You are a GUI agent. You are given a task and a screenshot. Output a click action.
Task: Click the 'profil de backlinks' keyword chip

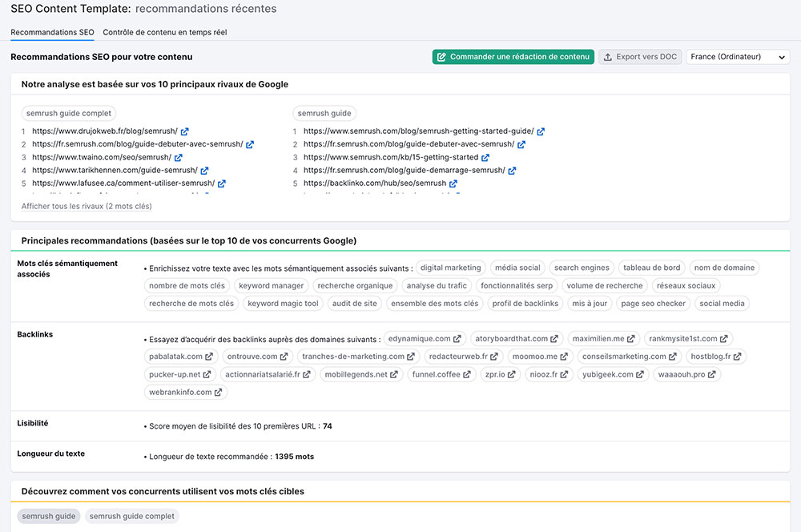point(525,304)
